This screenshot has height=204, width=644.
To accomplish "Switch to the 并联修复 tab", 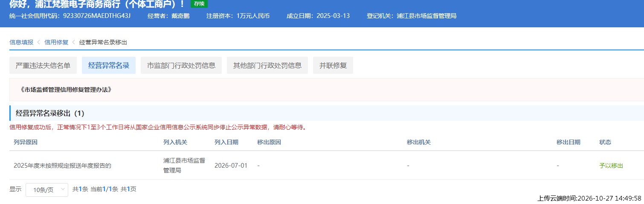I will click(x=333, y=65).
